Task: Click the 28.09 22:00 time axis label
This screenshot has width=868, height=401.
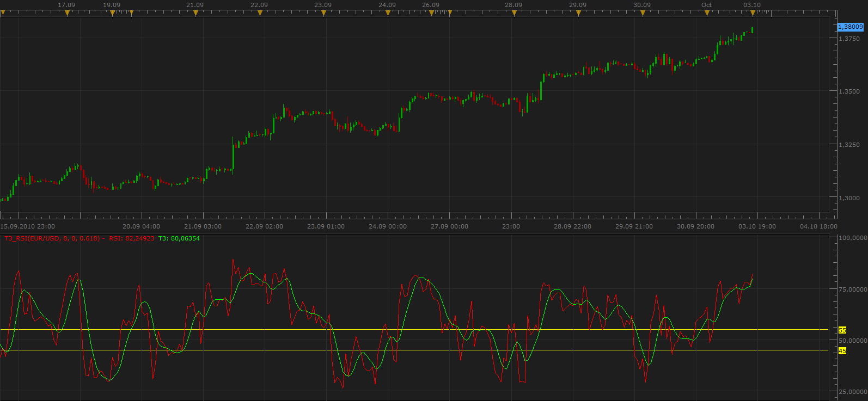Action: click(572, 226)
